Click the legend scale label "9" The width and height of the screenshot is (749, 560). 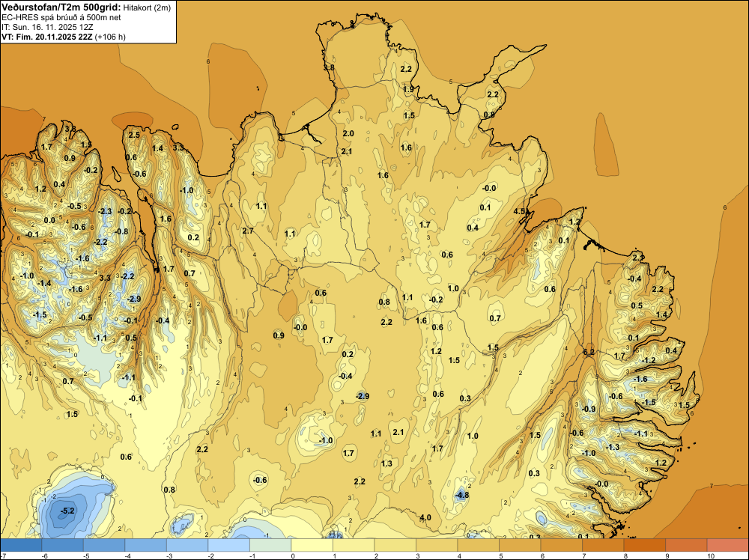(x=667, y=556)
